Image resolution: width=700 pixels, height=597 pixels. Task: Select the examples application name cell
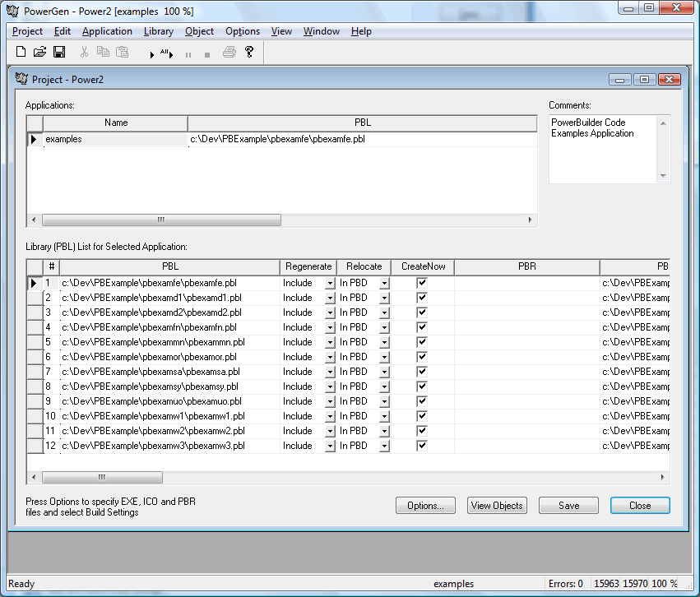point(115,139)
